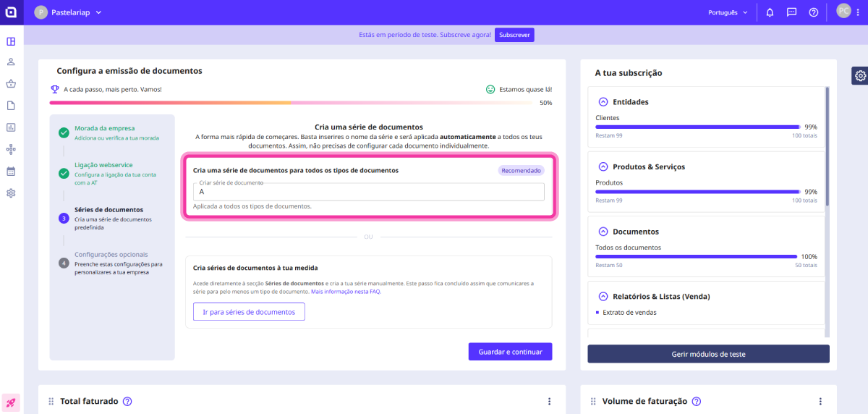Image resolution: width=868 pixels, height=414 pixels.
Task: Collapse the Entidades section
Action: click(603, 102)
